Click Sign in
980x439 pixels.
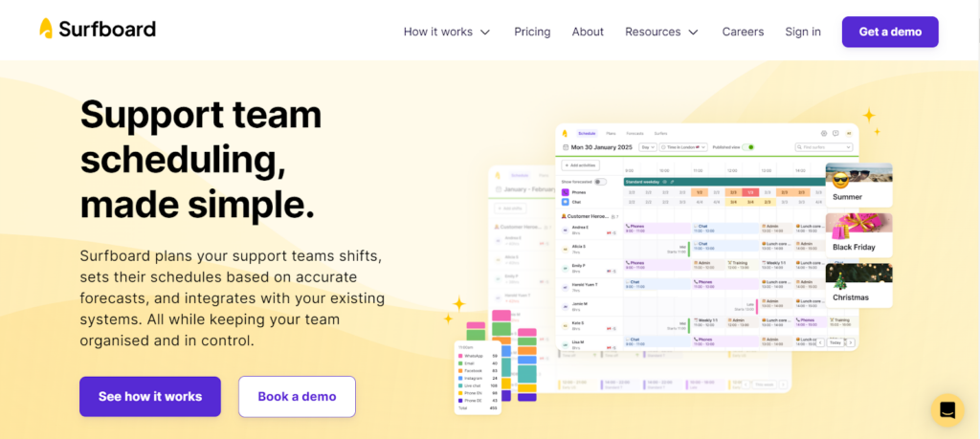803,32
